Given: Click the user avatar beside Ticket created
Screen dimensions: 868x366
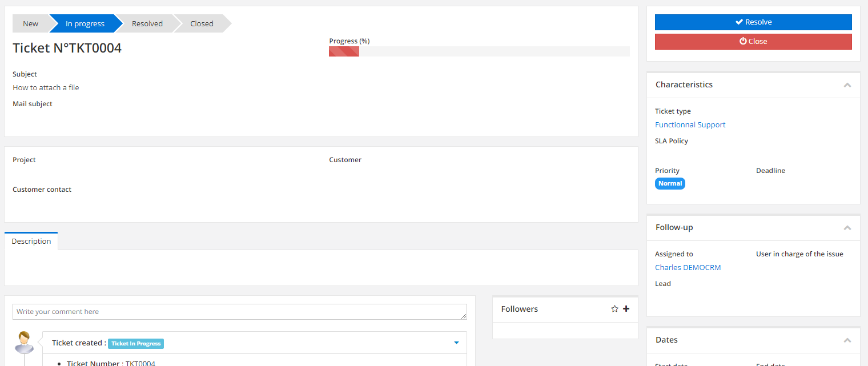Looking at the screenshot, I should tap(25, 343).
